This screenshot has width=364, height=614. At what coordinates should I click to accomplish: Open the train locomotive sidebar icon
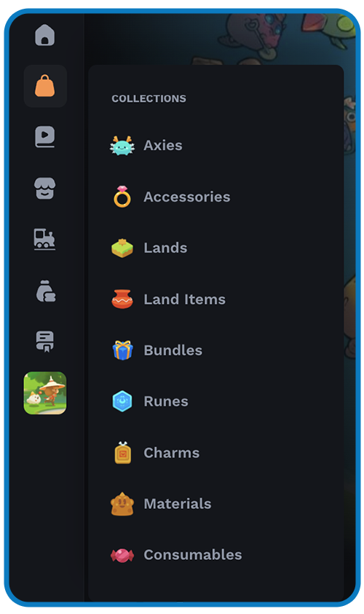coord(45,239)
